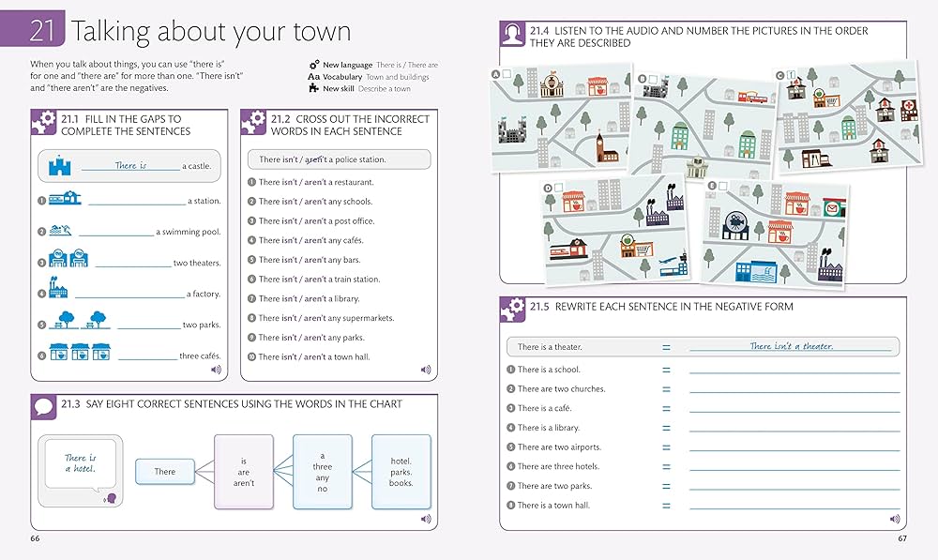Select the "is / are / aren't" chart box

pos(244,471)
